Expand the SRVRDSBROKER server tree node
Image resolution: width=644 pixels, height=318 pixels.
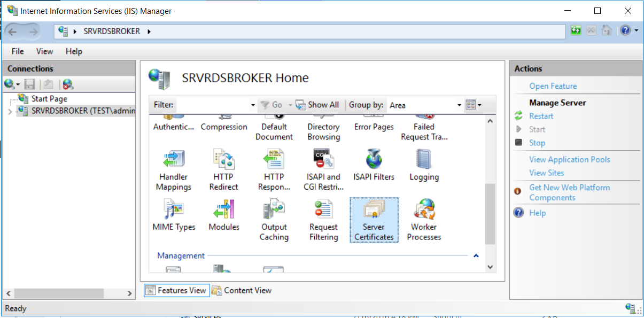[10, 111]
